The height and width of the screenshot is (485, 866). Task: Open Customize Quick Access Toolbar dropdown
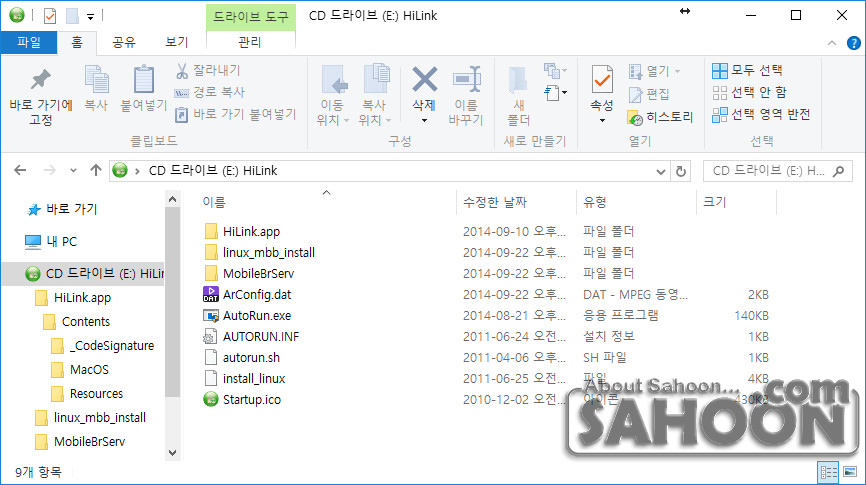click(x=91, y=17)
